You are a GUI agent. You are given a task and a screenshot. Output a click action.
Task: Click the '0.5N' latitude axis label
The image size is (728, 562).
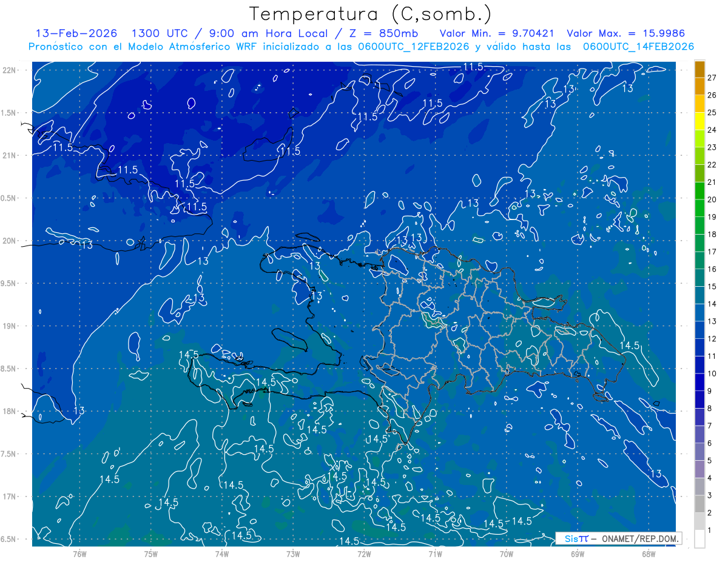pos(8,198)
